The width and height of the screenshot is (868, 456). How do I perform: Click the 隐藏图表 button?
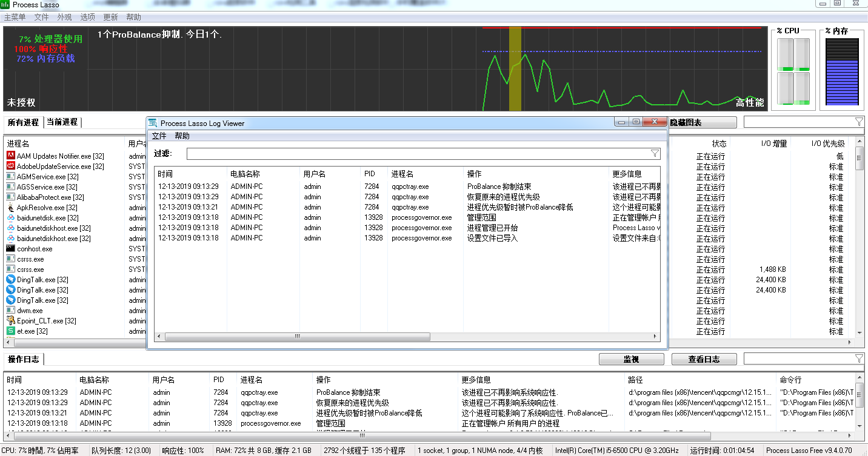point(703,122)
